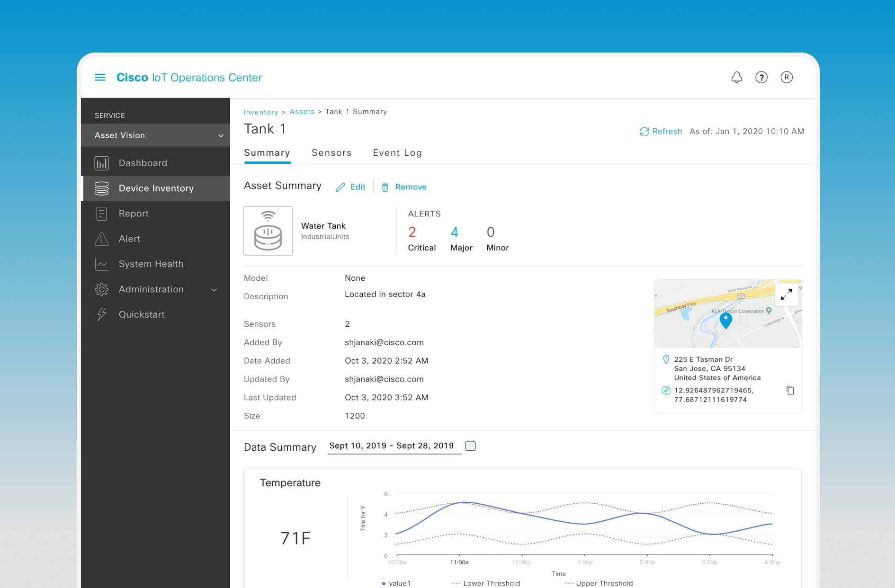
Task: Click the System Health graph icon
Action: pyautogui.click(x=102, y=264)
